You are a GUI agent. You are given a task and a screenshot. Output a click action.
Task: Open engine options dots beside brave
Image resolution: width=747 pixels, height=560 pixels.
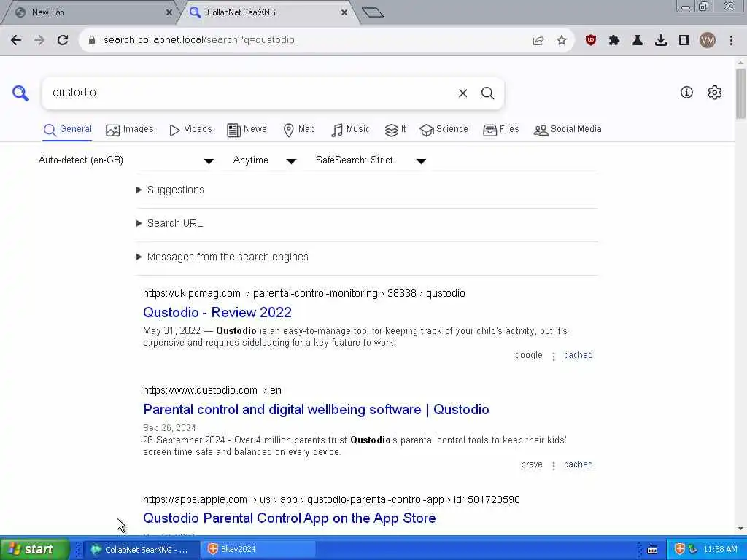554,466
